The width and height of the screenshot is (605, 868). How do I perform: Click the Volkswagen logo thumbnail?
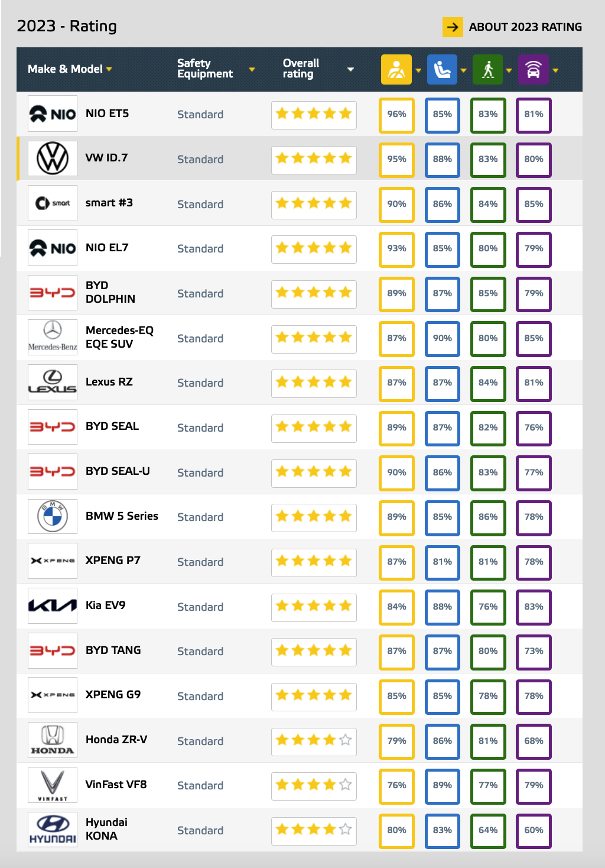click(x=53, y=158)
